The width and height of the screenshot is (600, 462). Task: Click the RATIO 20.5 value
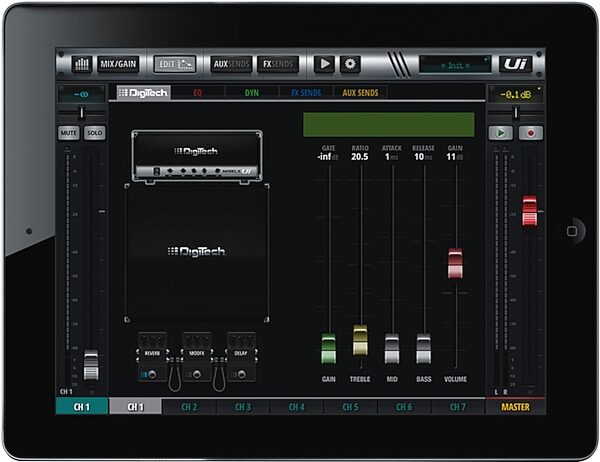(360, 157)
